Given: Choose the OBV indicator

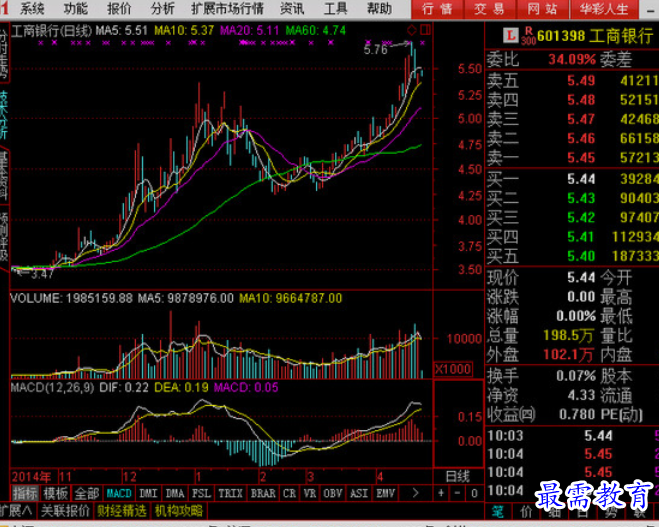Looking at the screenshot, I should pyautogui.click(x=333, y=493).
